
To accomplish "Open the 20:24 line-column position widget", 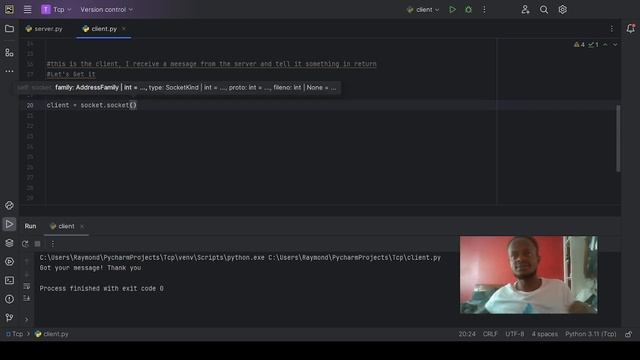I will 467,334.
